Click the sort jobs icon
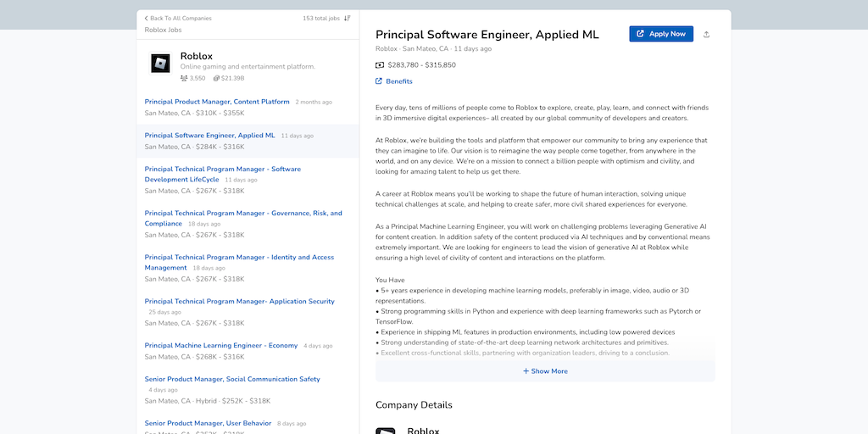The image size is (868, 434). [x=348, y=18]
